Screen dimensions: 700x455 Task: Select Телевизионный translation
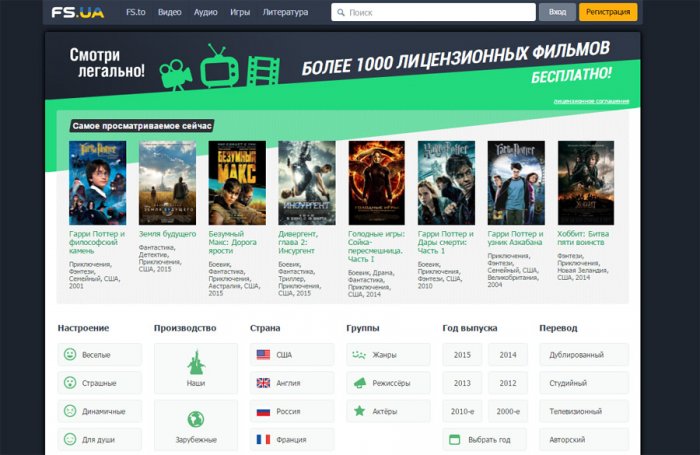pos(584,411)
